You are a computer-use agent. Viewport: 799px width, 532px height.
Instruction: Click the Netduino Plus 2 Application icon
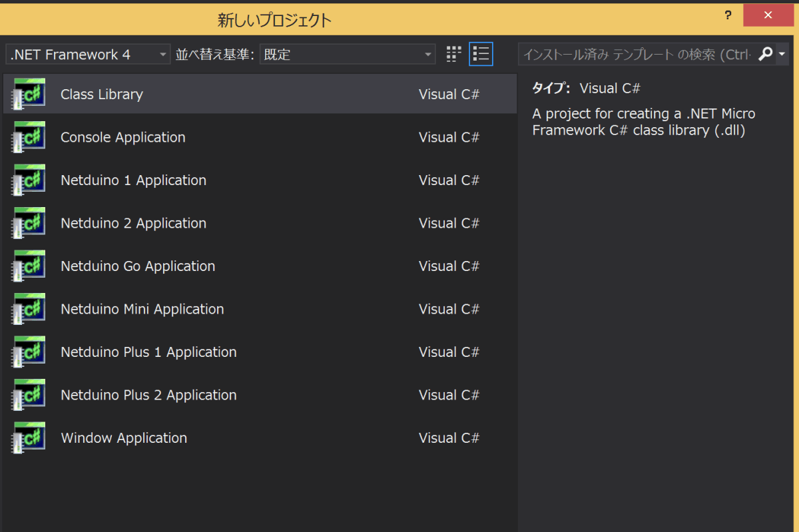click(x=28, y=395)
